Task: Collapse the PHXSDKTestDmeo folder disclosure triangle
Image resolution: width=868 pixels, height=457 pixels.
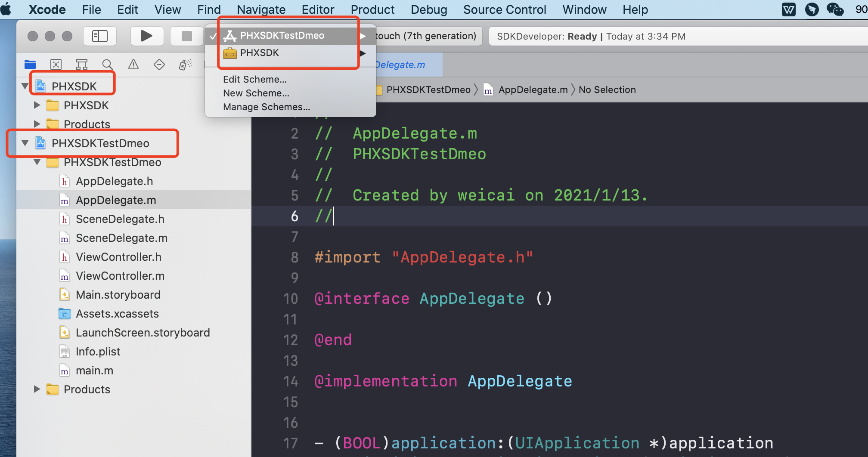Action: [37, 162]
